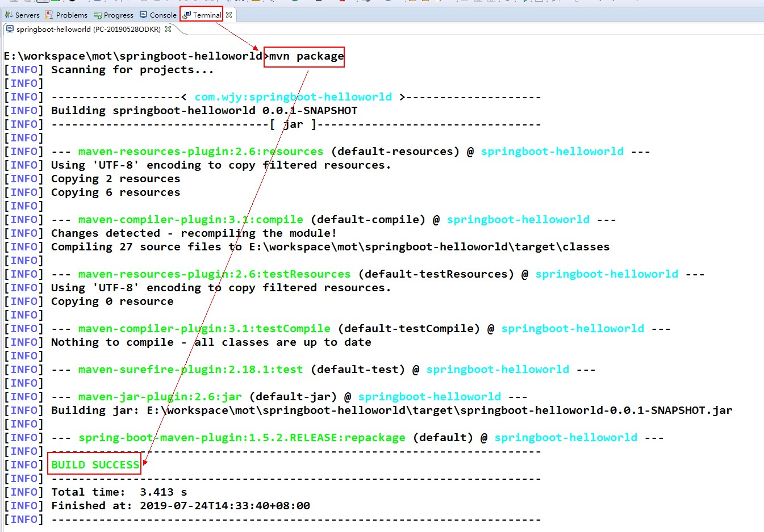
Task: Click 'com.wjy:springboot-helloworld' cyan text
Action: tap(293, 97)
